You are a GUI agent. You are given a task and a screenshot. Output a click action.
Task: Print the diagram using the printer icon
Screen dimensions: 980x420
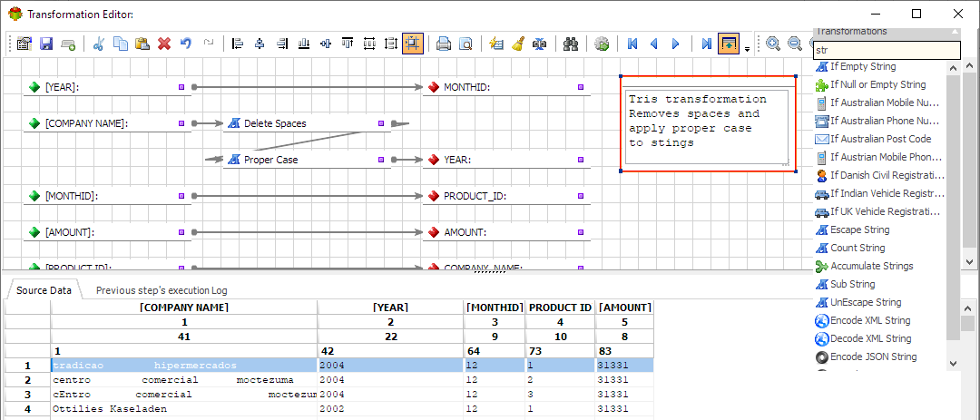(444, 44)
